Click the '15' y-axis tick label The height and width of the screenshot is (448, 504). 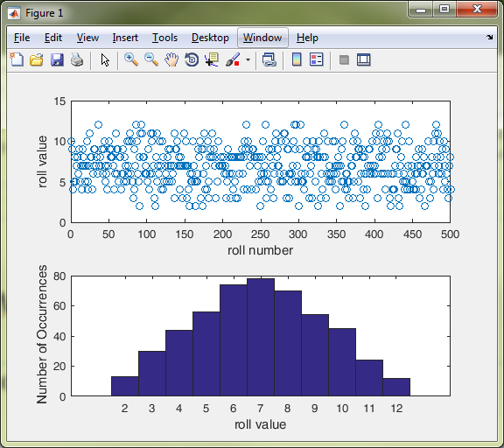(59, 101)
